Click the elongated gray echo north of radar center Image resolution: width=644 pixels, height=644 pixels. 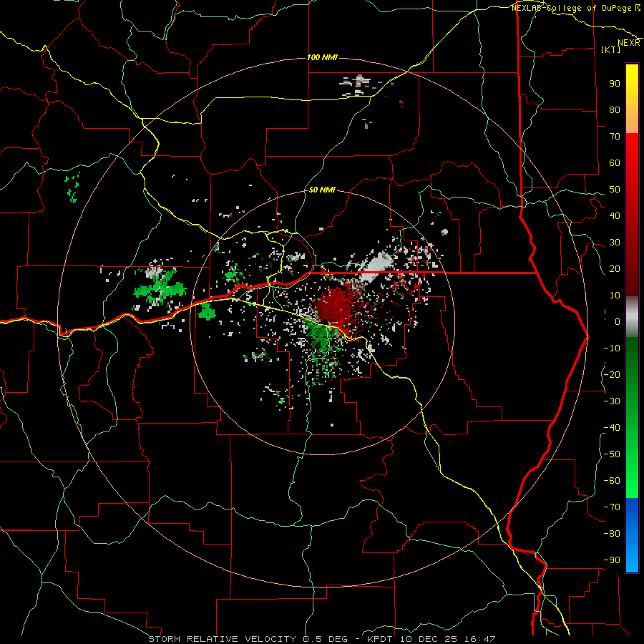(x=377, y=267)
